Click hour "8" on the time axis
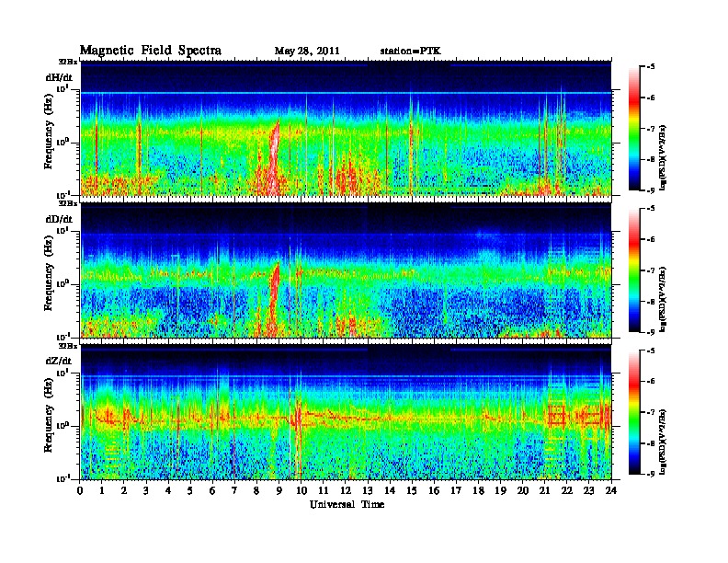 tap(256, 491)
